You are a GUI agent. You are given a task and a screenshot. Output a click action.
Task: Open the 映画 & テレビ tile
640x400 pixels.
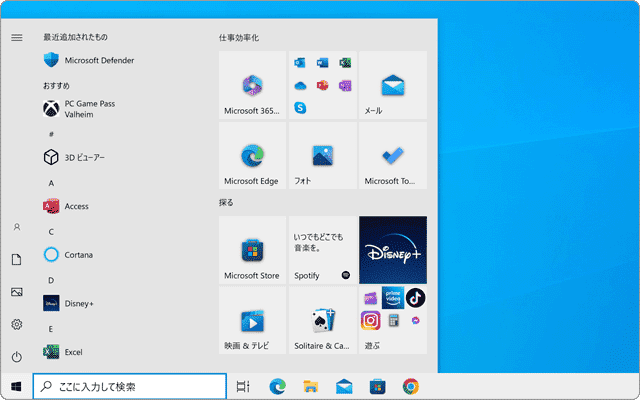[x=252, y=320]
